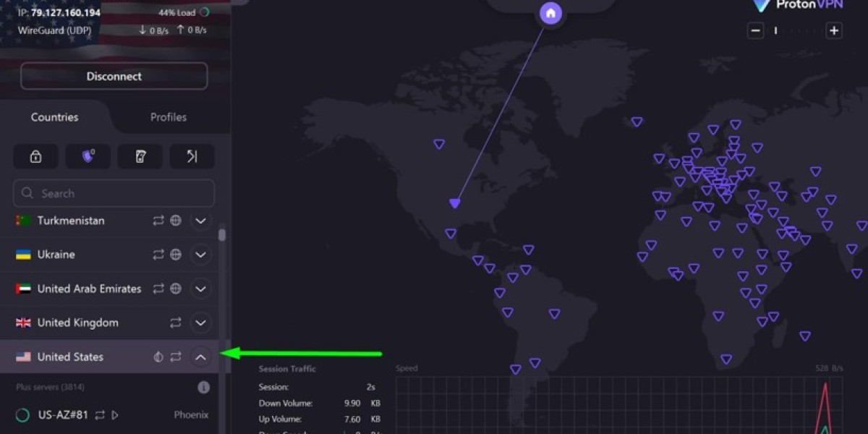Screen dimensions: 868x434
Task: Open the Port Forwarding arrow icon
Action: click(192, 156)
